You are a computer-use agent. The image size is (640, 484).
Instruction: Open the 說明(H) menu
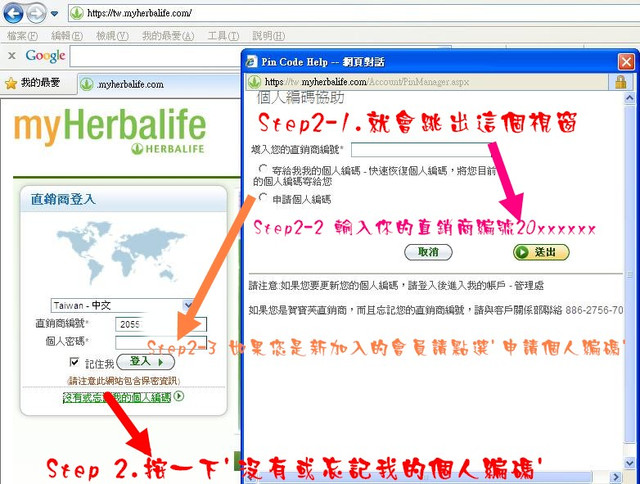pyautogui.click(x=269, y=36)
